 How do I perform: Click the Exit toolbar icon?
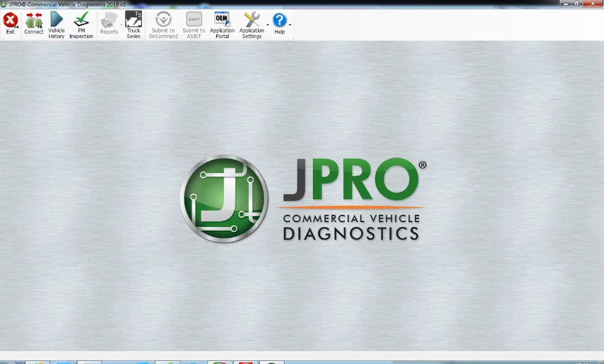pyautogui.click(x=10, y=24)
